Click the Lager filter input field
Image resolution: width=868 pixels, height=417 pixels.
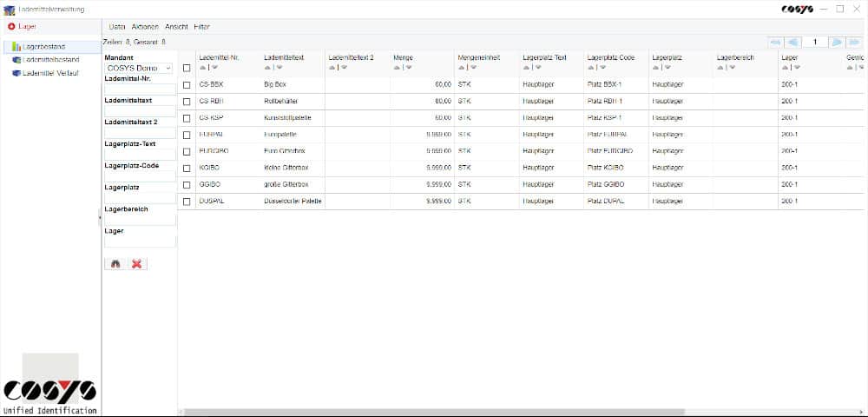(140, 242)
